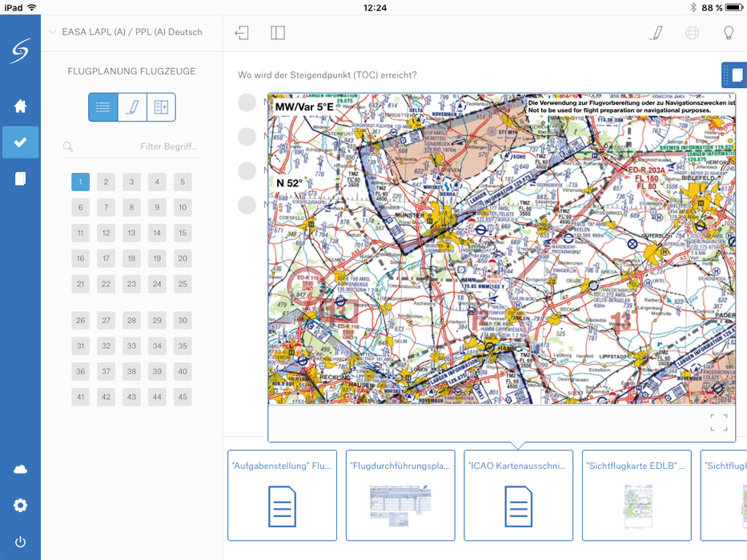Screen dimensions: 747x560
Task: Go to question 40
Action: (x=183, y=371)
